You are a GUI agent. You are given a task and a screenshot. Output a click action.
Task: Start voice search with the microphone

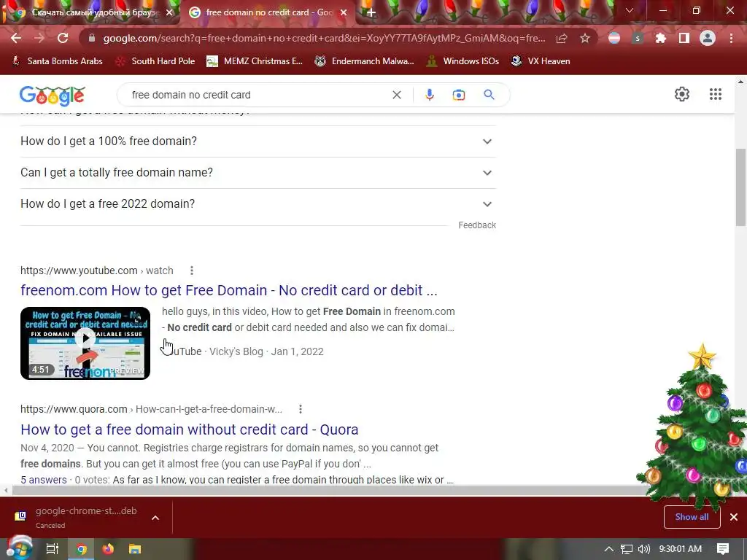429,95
